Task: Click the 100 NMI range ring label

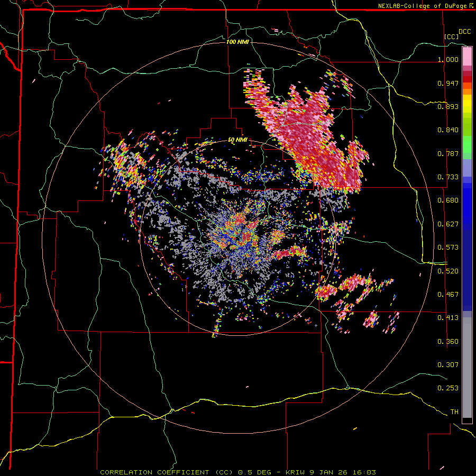Action: [x=237, y=42]
